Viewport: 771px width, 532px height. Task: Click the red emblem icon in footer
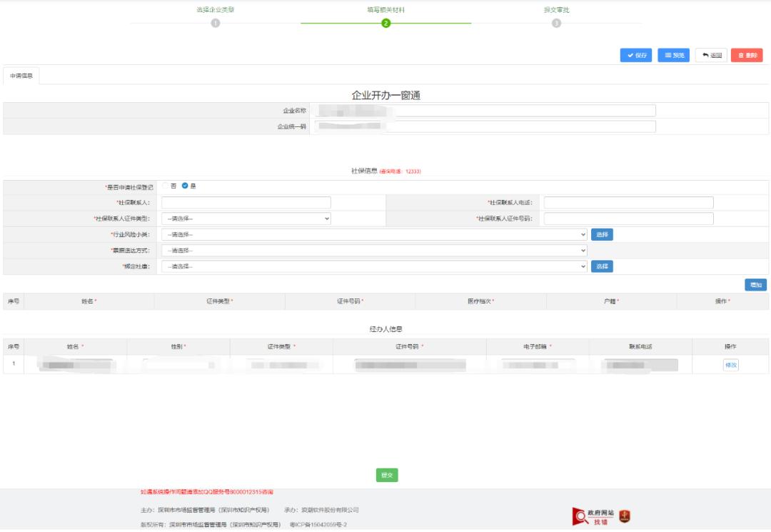click(625, 516)
